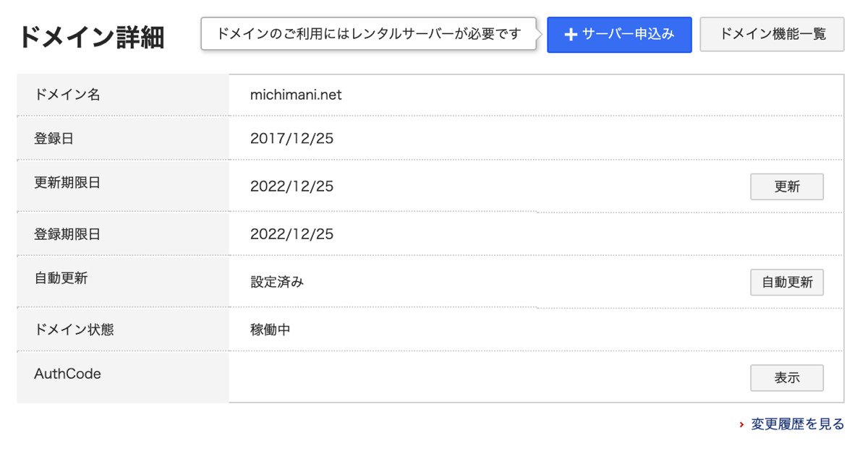Screen dimensions: 868x451
Task: Select the 登録期限日 row label
Action: 67,233
